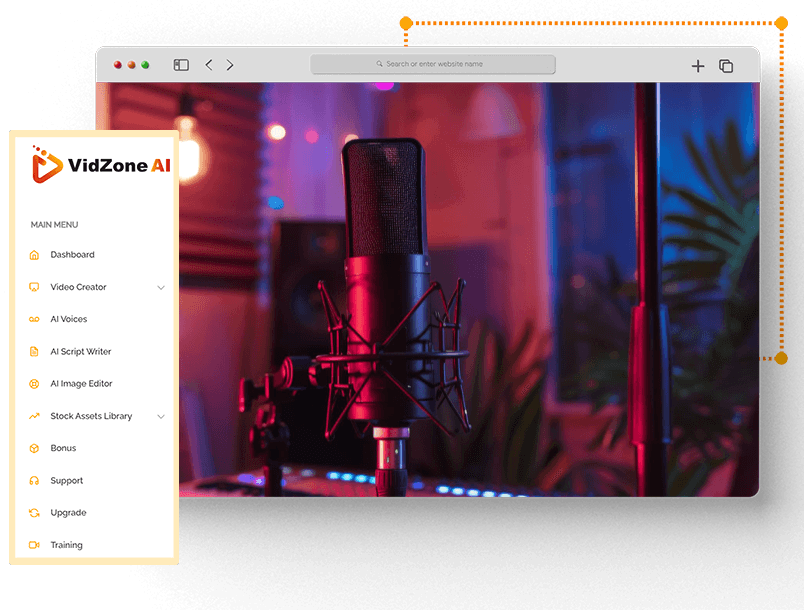Go back with the browser back arrow
Image resolution: width=804 pixels, height=610 pixels.
coord(209,65)
